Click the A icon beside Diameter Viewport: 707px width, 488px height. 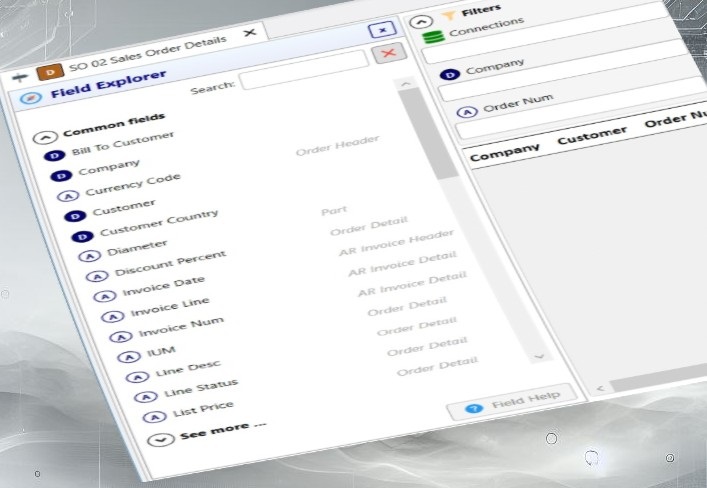pyautogui.click(x=90, y=257)
